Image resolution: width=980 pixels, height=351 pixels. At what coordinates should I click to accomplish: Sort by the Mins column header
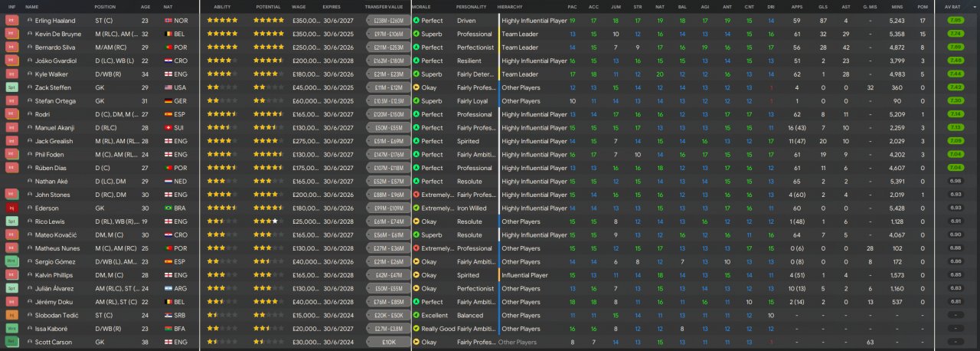point(897,6)
